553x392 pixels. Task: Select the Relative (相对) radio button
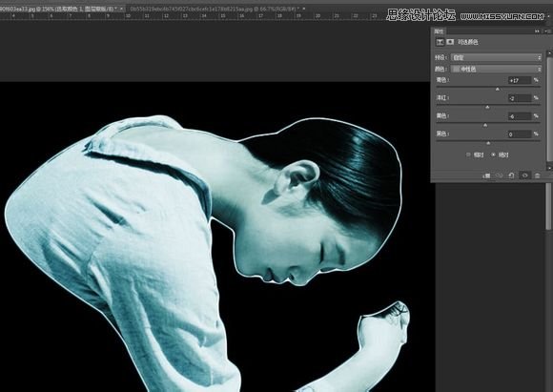[x=468, y=155]
